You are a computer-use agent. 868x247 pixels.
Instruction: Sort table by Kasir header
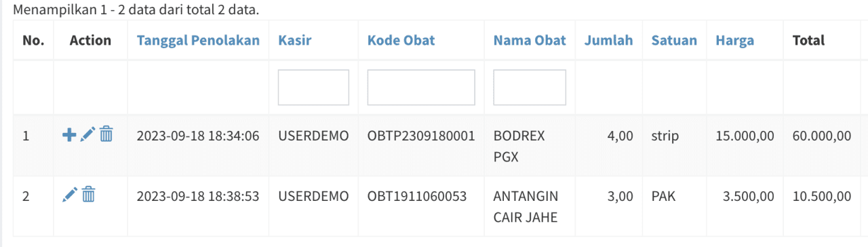(x=295, y=40)
